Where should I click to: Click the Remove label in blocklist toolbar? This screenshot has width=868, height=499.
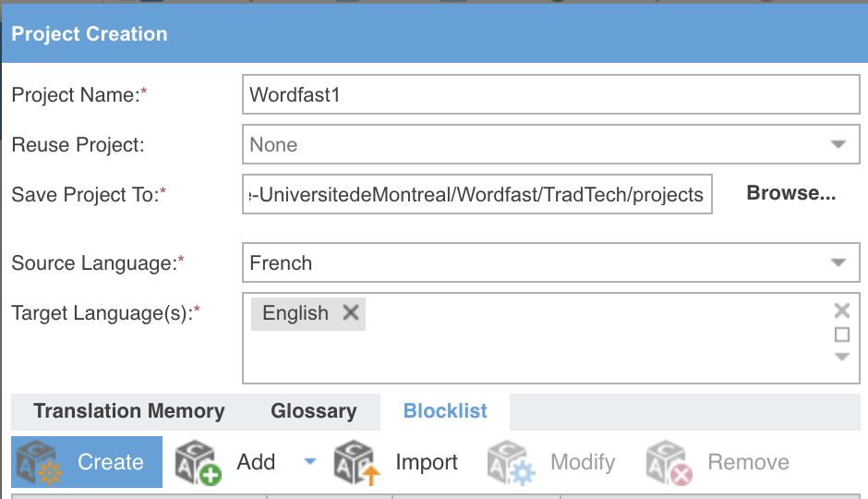pyautogui.click(x=749, y=462)
